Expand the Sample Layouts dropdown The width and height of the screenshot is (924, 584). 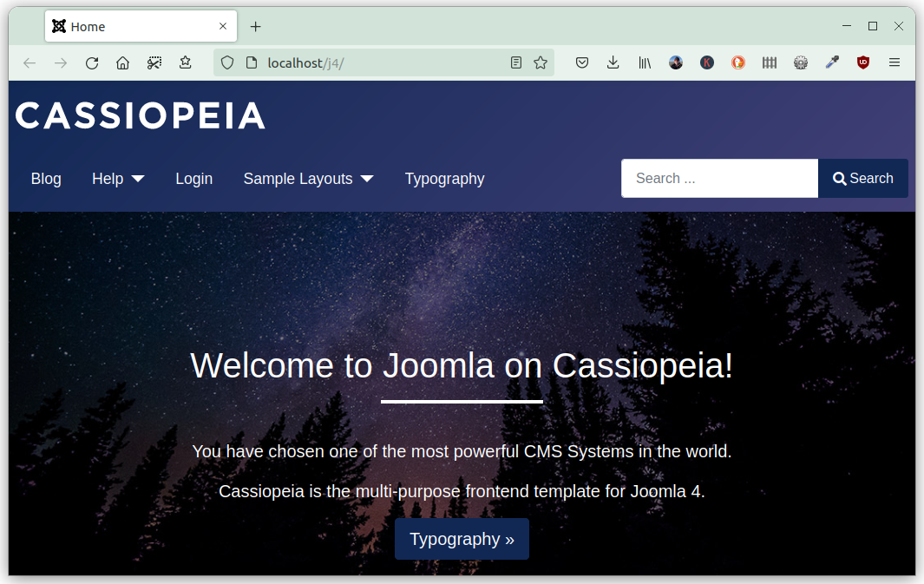[x=308, y=179]
